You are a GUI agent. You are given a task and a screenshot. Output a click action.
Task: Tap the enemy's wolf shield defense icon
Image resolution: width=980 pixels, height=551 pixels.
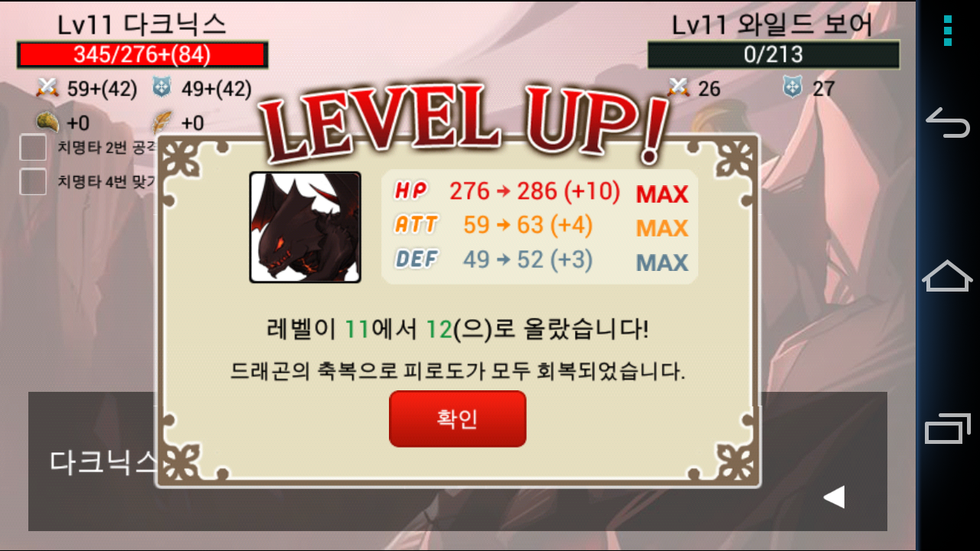(792, 87)
